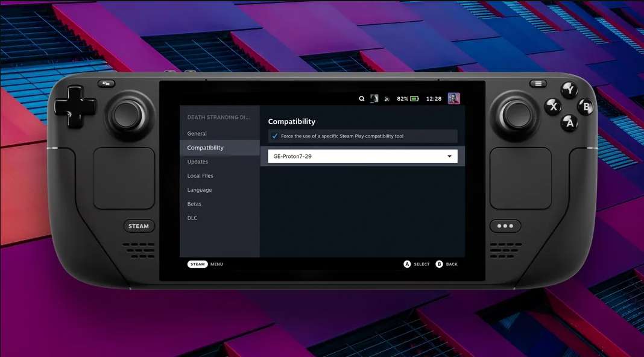Image resolution: width=644 pixels, height=357 pixels.
Task: Click the dropdown arrow next to GE-Proton7-29
Action: [449, 156]
